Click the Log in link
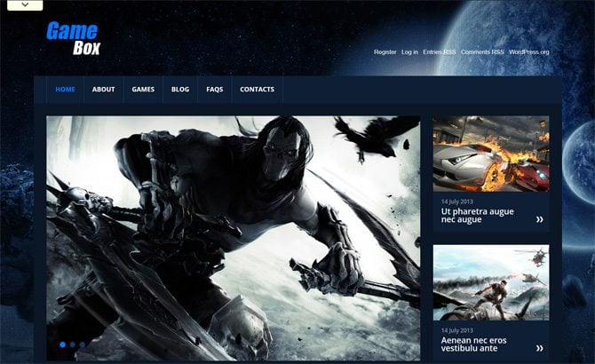The height and width of the screenshot is (364, 595). 409,52
